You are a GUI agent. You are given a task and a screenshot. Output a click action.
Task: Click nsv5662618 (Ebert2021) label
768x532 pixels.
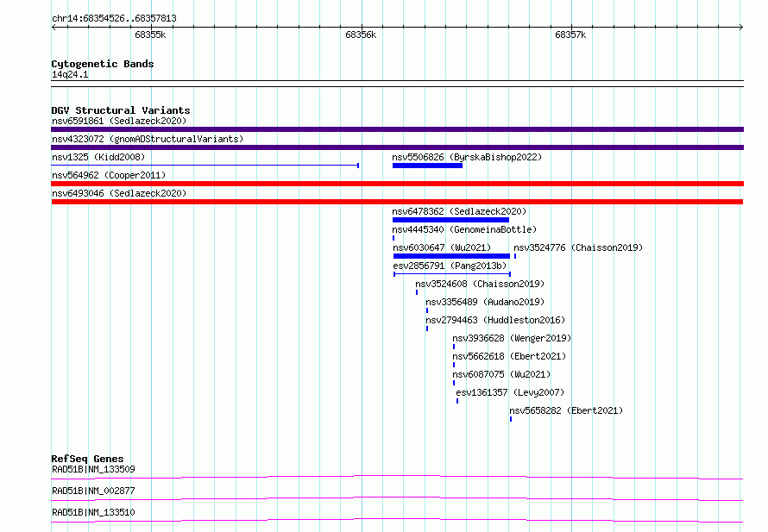[509, 356]
